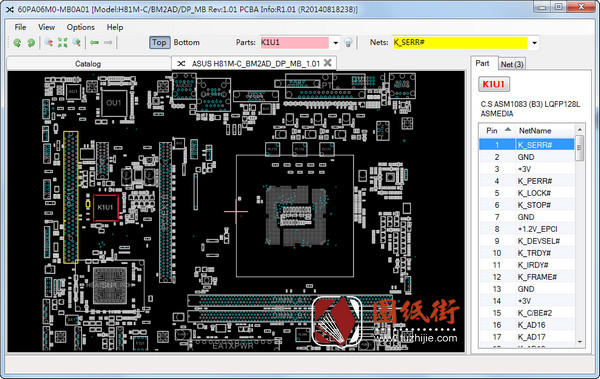This screenshot has width=600, height=379.
Task: Click the OU1 chip on the board
Action: coord(114,103)
